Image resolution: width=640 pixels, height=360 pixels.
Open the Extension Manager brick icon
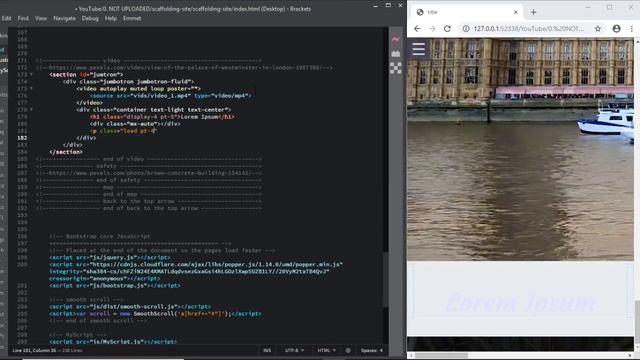396,53
